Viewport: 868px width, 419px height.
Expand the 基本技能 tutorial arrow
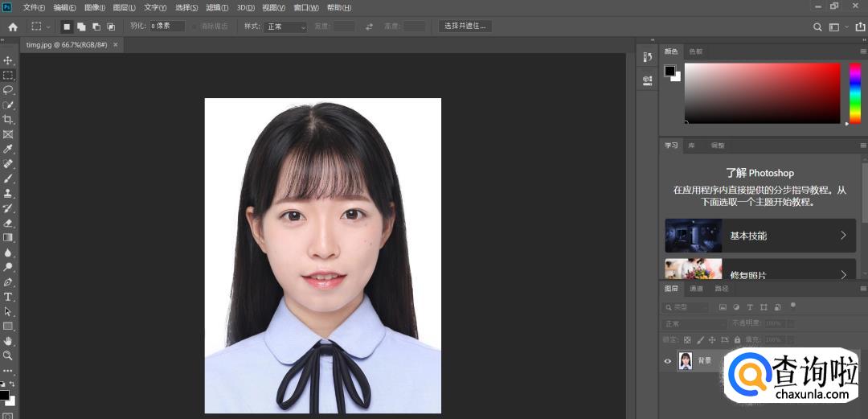pyautogui.click(x=843, y=236)
